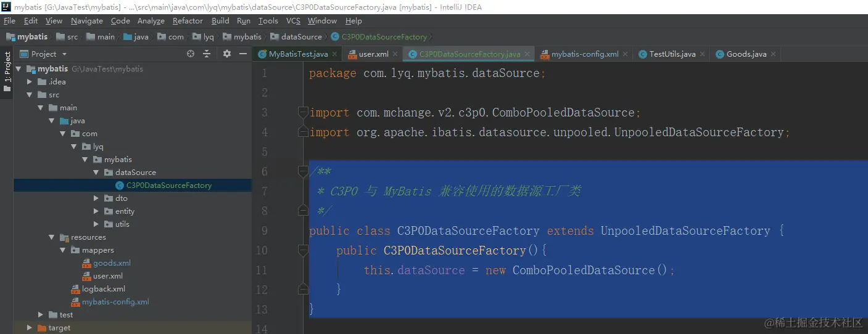Click the mybatis-config.xml file icon in tree
The width and height of the screenshot is (868, 334).
pyautogui.click(x=76, y=302)
